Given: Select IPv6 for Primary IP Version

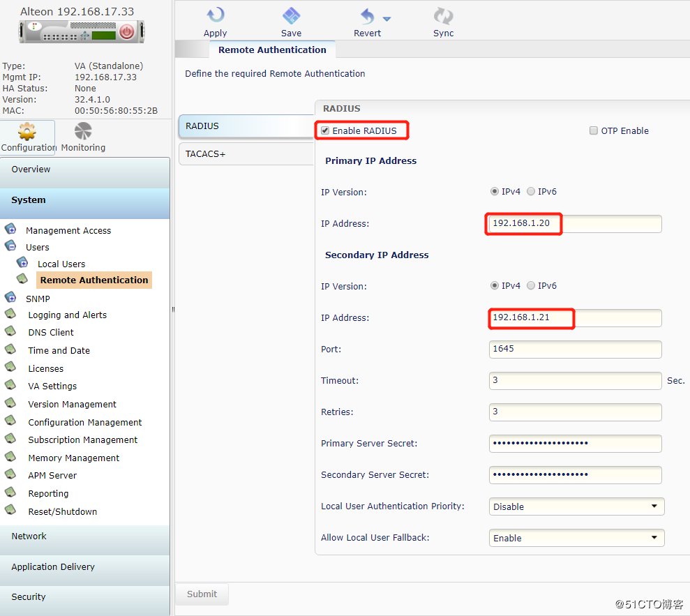Looking at the screenshot, I should [531, 191].
